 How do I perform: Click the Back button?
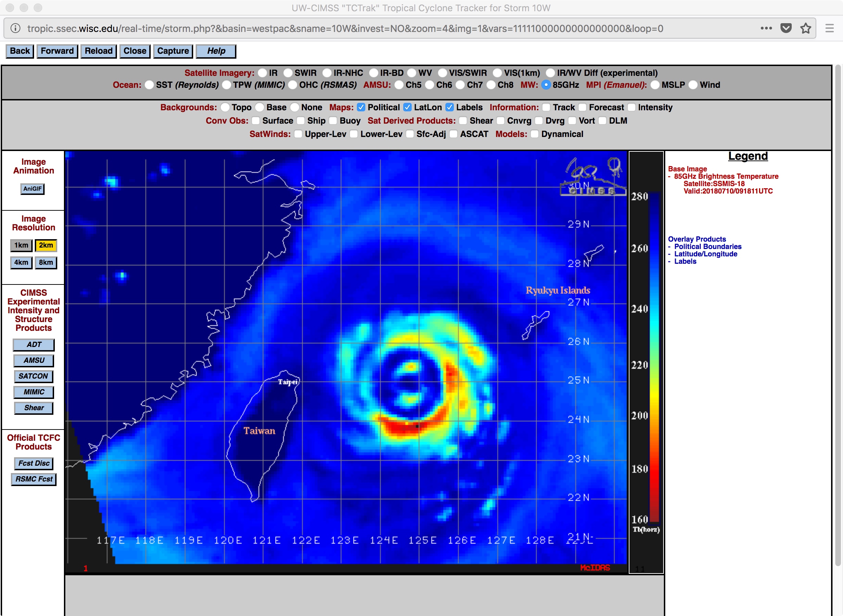click(x=20, y=51)
